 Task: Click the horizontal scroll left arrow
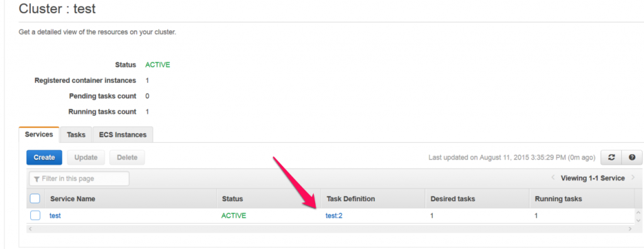[30, 228]
